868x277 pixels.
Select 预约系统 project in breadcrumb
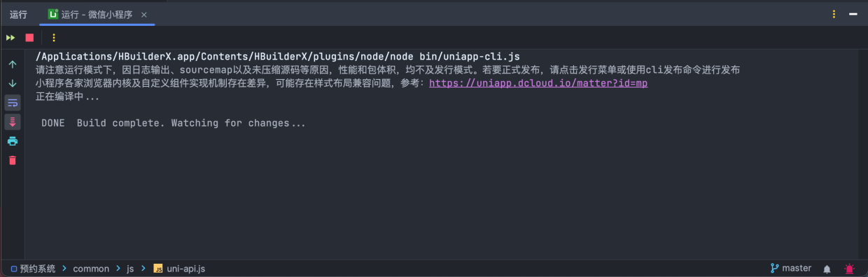[33, 269]
